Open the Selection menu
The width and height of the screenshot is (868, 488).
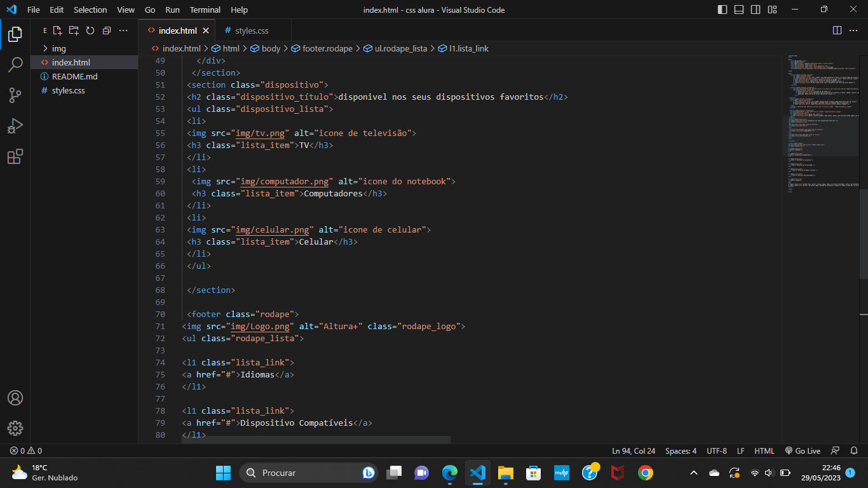90,10
